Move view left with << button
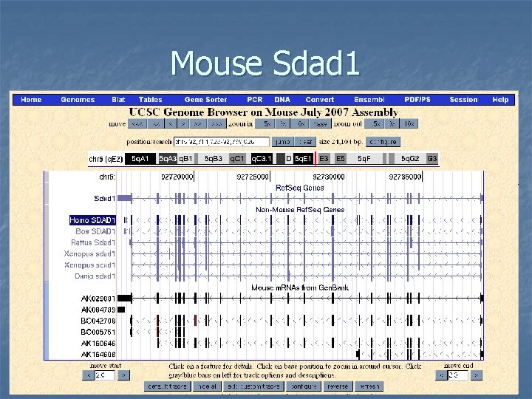The height and width of the screenshot is (399, 532). tap(156, 124)
